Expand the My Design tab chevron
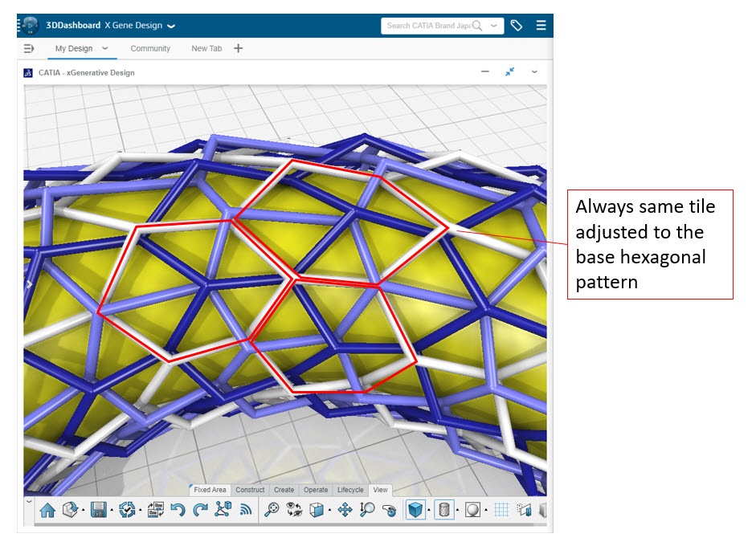 105,48
